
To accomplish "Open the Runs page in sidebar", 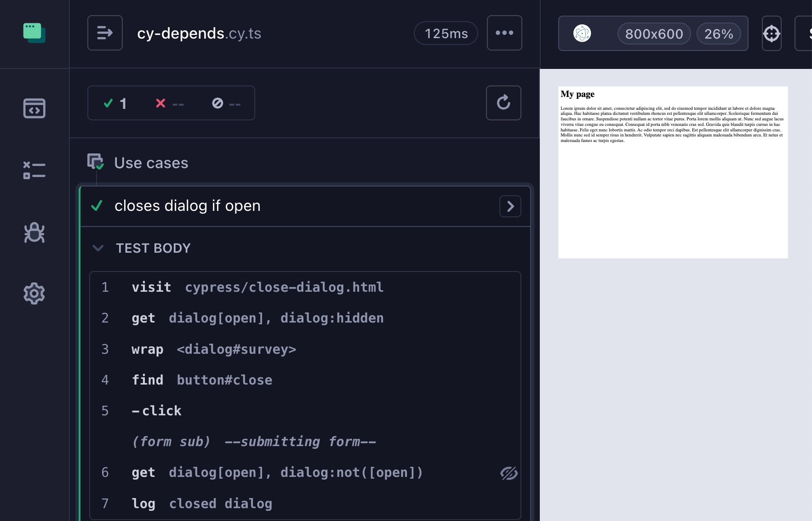I will [34, 170].
